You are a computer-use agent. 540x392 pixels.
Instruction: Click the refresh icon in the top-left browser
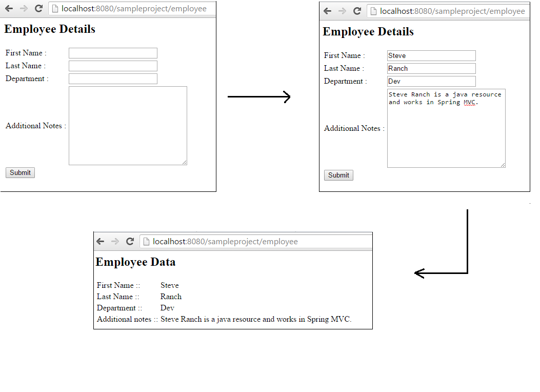[x=38, y=8]
